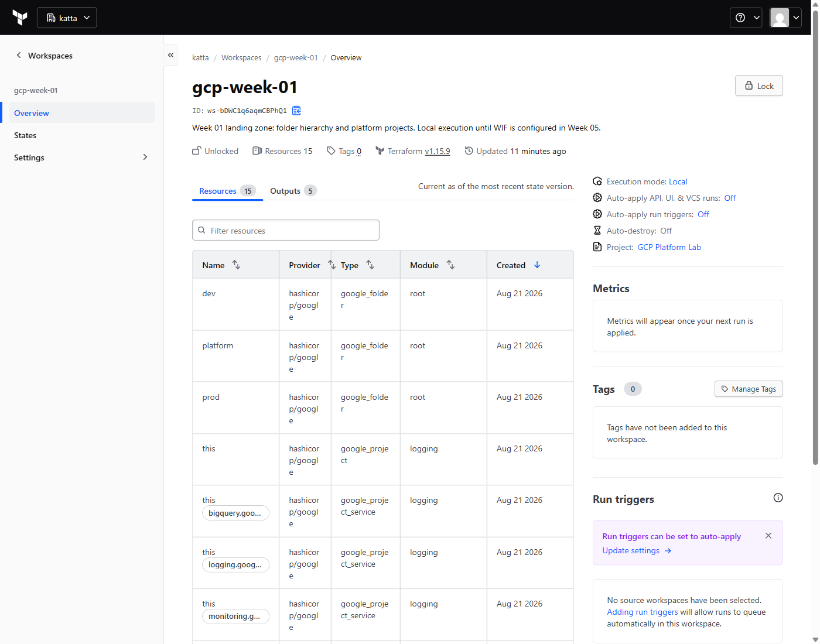Open the katta organization dropdown
This screenshot has width=820, height=644.
click(x=67, y=18)
